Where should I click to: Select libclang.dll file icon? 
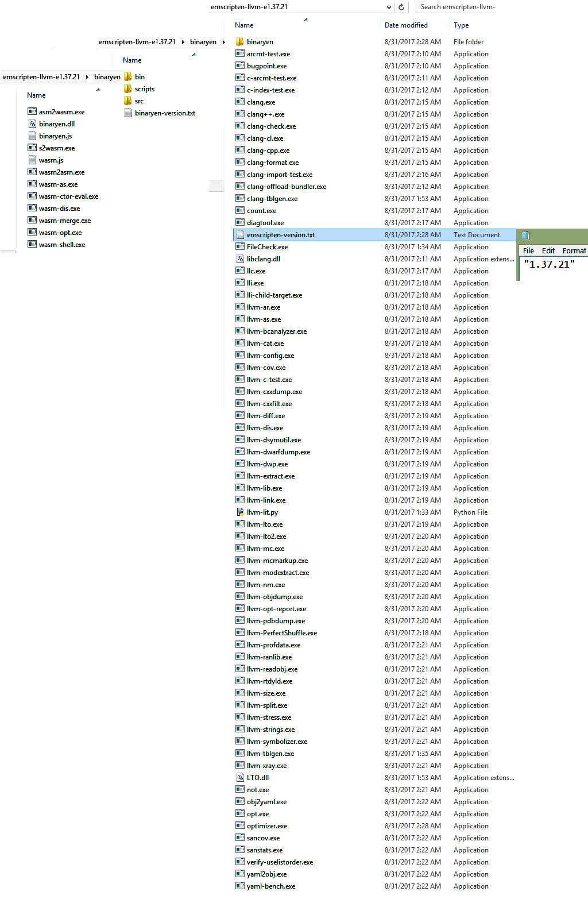pyautogui.click(x=240, y=258)
